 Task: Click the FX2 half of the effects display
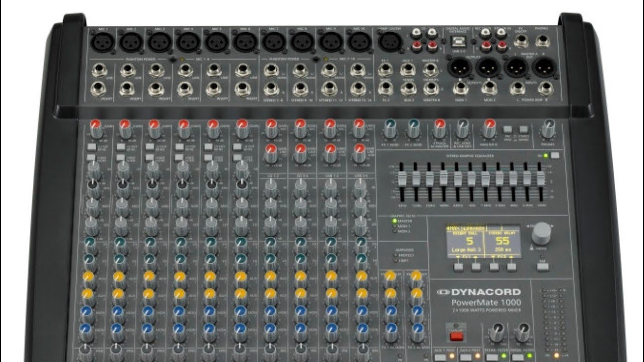[x=502, y=242]
